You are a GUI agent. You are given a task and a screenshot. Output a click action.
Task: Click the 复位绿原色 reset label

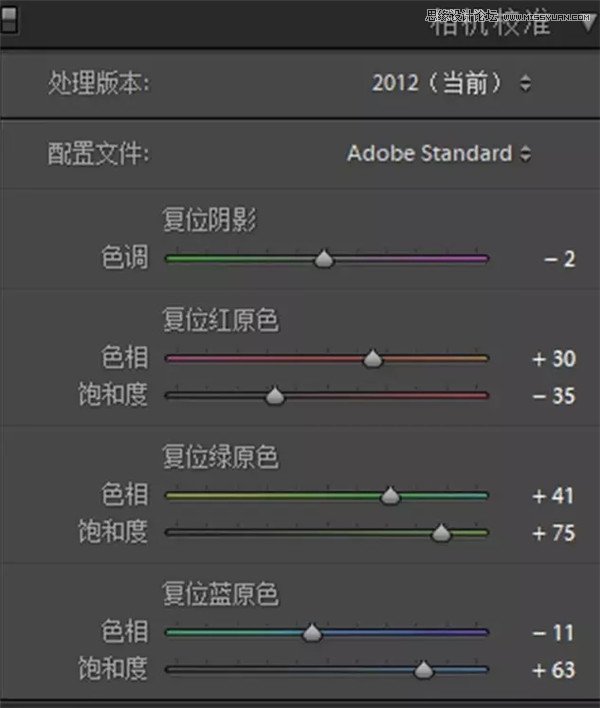click(220, 457)
